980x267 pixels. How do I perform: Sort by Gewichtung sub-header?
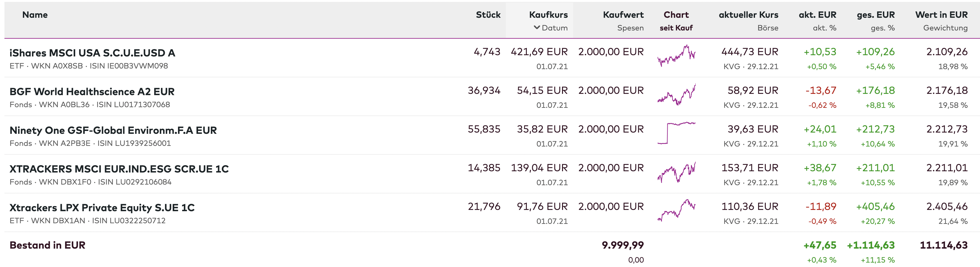point(945,28)
